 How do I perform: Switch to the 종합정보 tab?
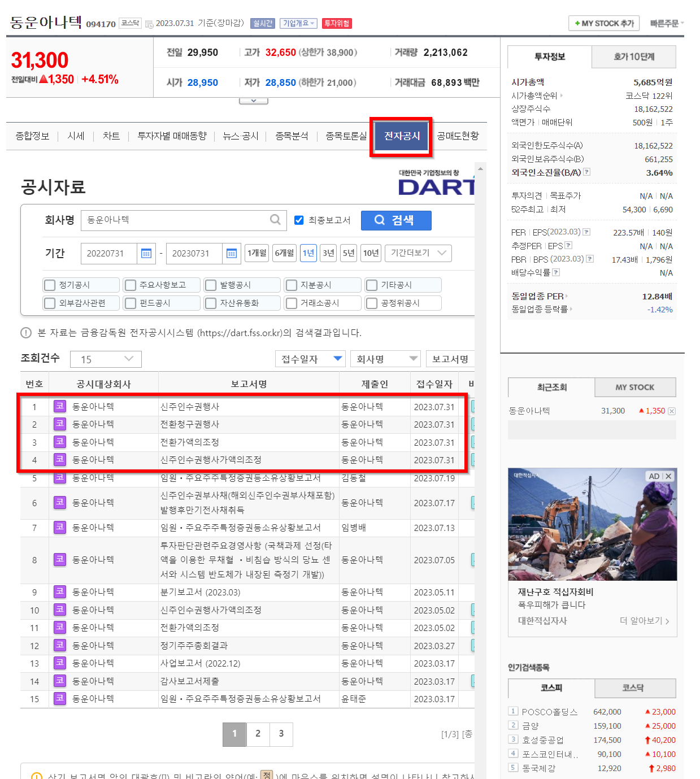tap(32, 136)
